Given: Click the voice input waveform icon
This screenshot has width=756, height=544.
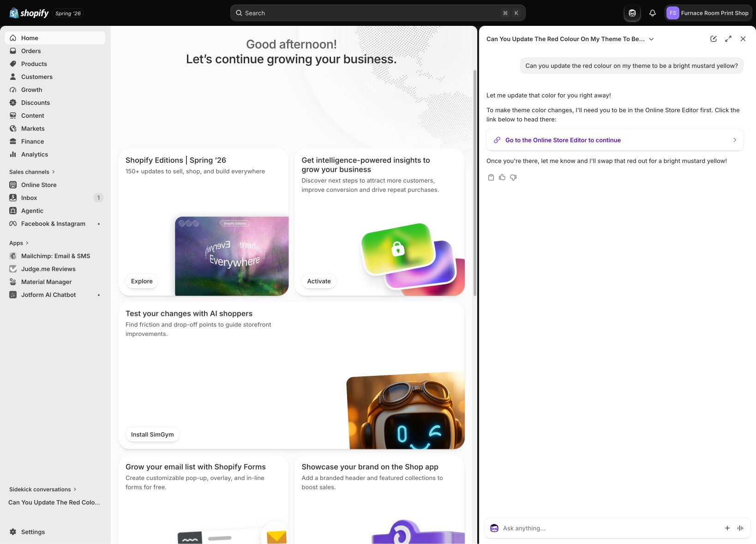Looking at the screenshot, I should [740, 528].
